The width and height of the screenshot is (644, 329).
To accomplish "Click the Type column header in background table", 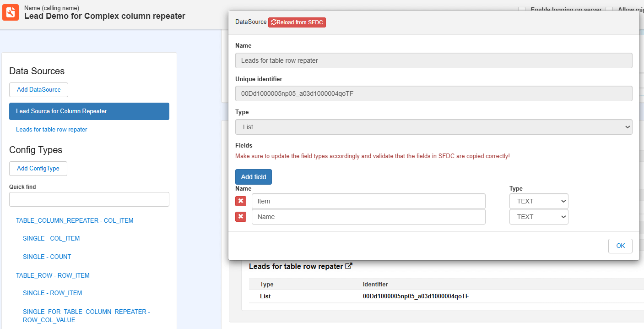I will 266,285.
